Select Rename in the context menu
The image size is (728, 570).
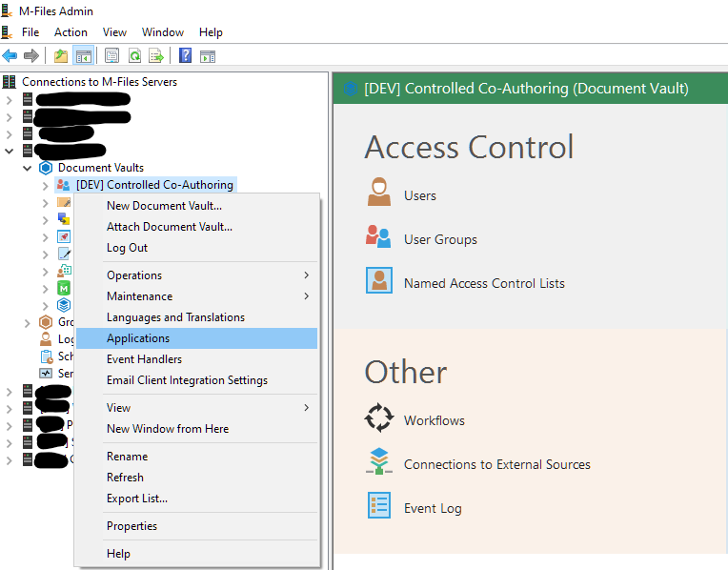[x=197, y=457]
